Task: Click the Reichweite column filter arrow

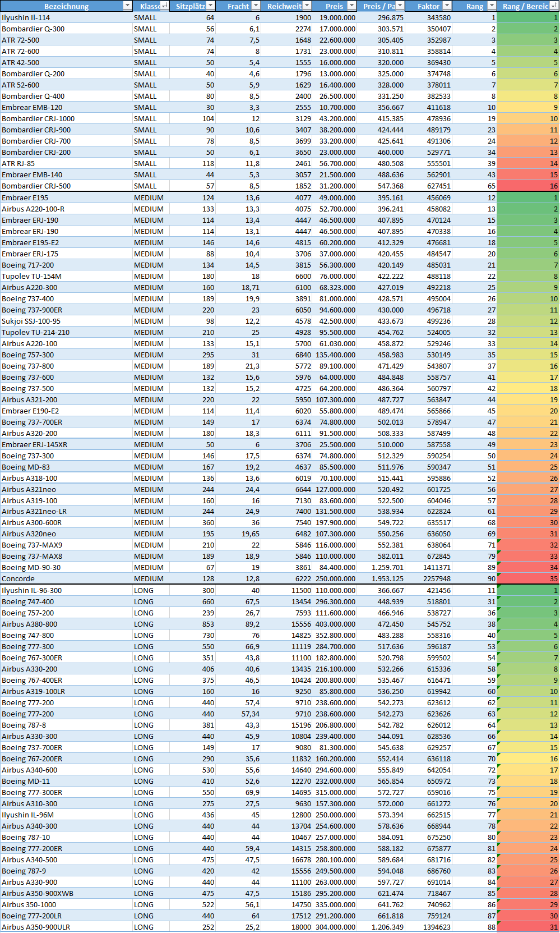Action: 307,6
